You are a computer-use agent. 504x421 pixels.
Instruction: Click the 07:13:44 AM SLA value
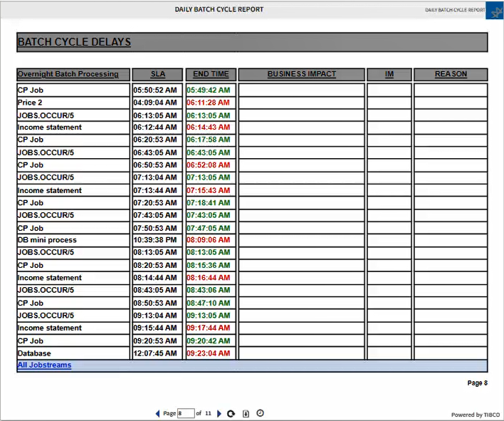tap(155, 190)
